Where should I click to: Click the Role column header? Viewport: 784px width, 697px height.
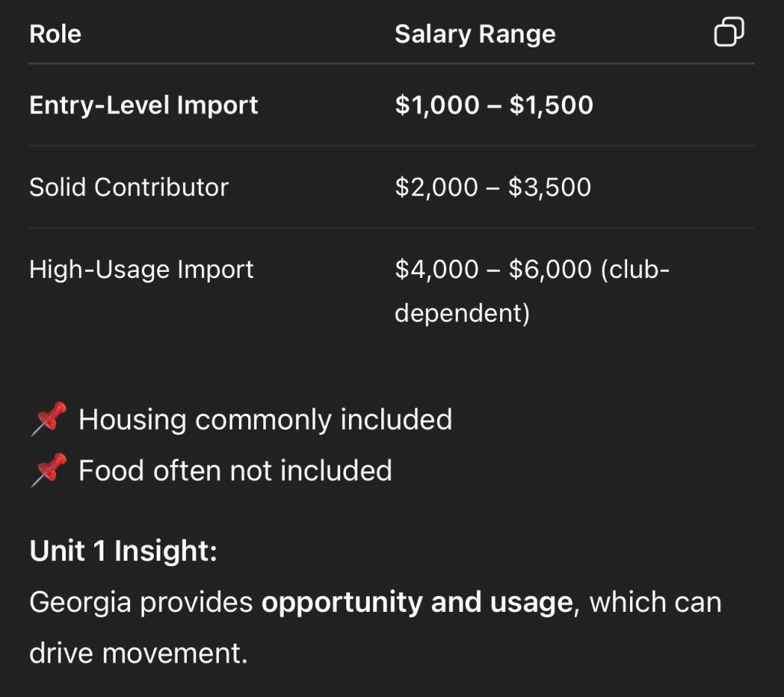click(x=55, y=34)
